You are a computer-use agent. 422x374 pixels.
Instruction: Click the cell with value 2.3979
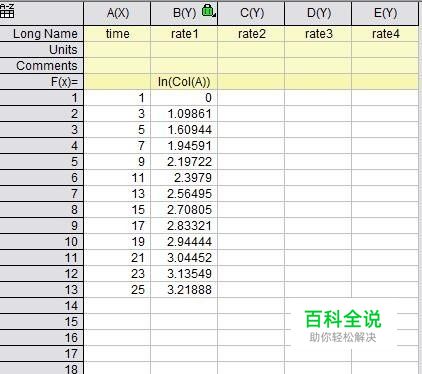(x=184, y=178)
